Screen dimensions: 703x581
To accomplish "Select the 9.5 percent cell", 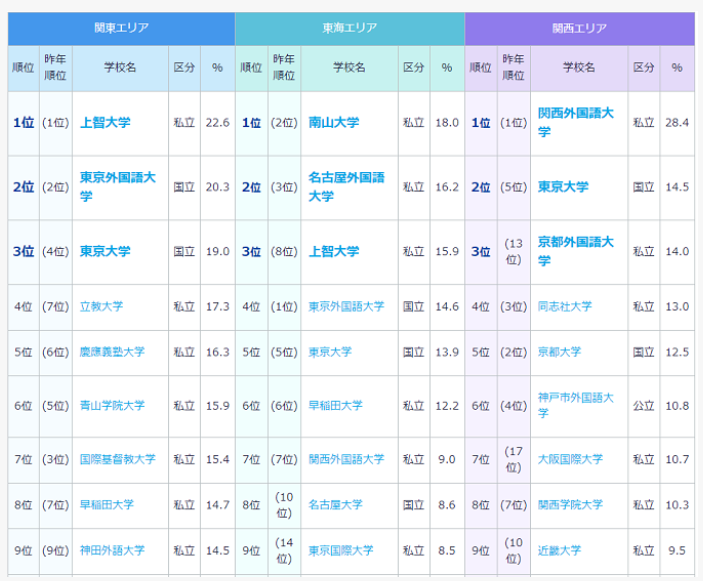I will 677,551.
